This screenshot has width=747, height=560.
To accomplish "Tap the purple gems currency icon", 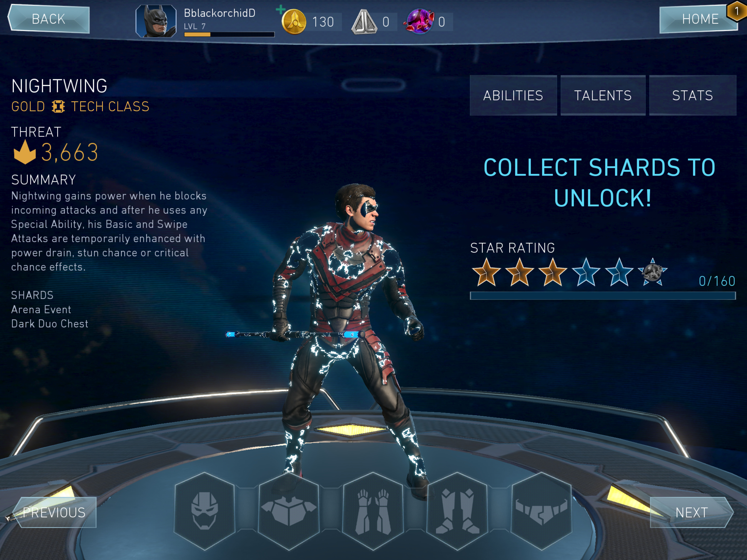I will coord(419,22).
